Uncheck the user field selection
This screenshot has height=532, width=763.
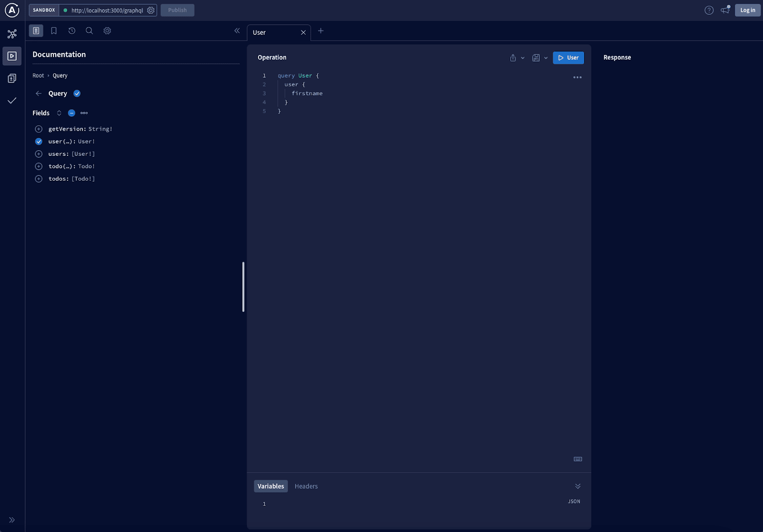pyautogui.click(x=39, y=141)
